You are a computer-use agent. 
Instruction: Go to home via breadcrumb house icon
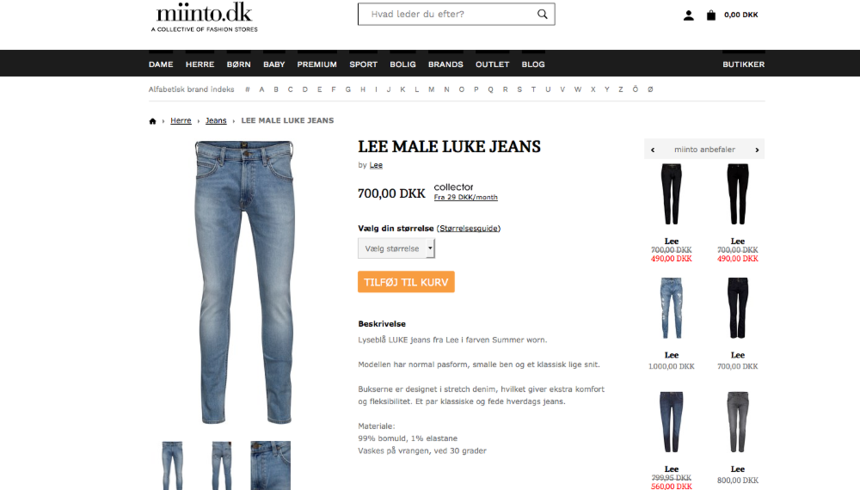click(152, 121)
